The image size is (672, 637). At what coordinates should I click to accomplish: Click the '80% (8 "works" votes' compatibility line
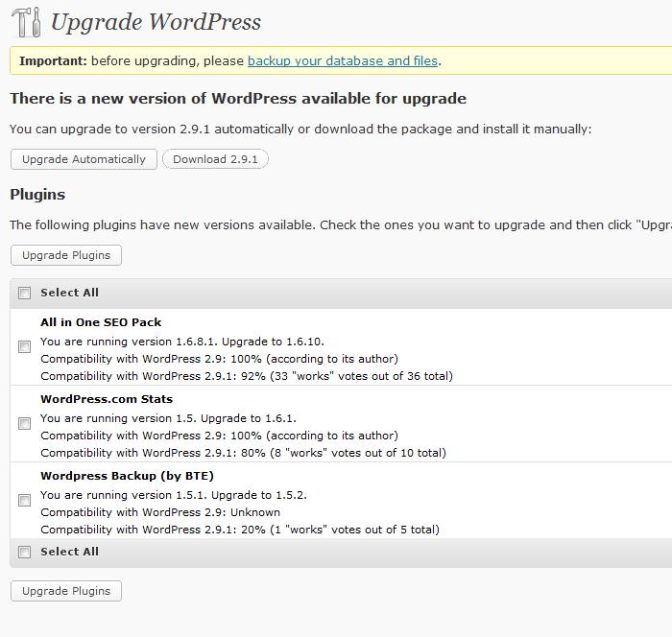[x=243, y=453]
